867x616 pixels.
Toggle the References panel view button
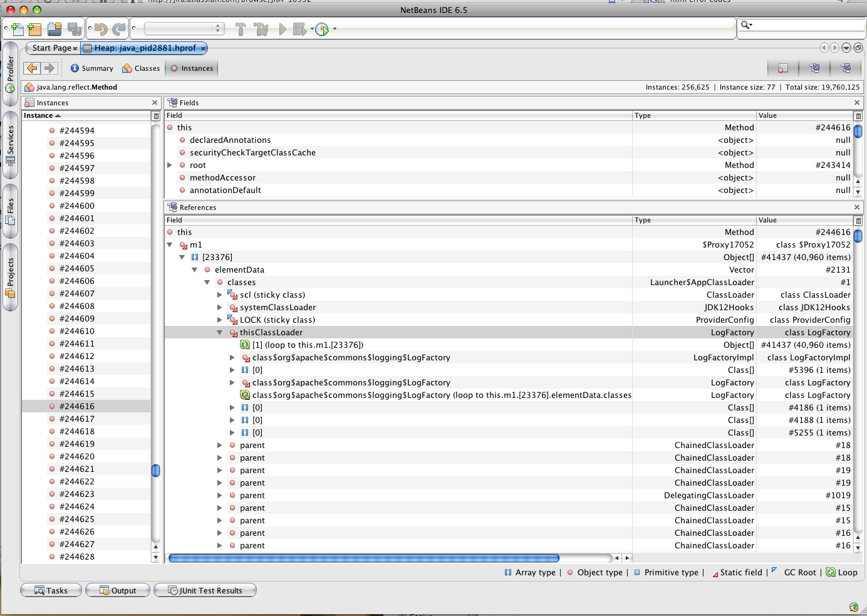(846, 68)
